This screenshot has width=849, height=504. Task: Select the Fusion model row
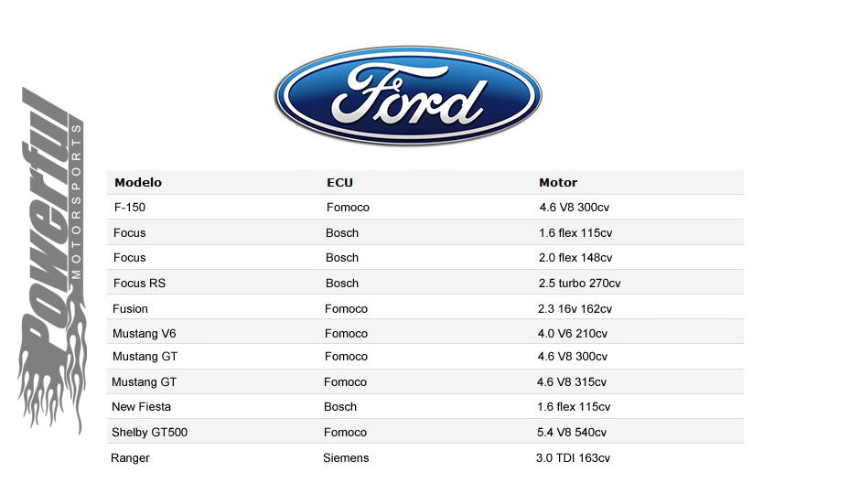pos(425,308)
